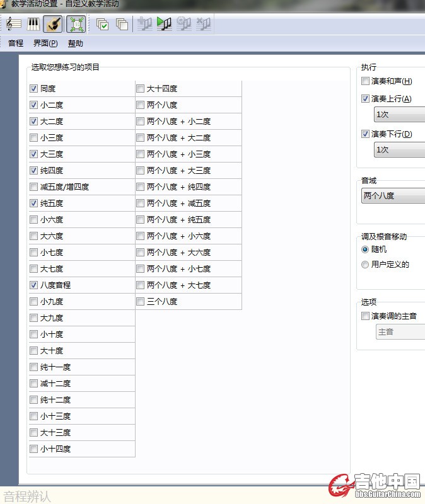Screen dimensions: 425x504
Task: Click the treble clef staff view icon
Action: coord(13,24)
